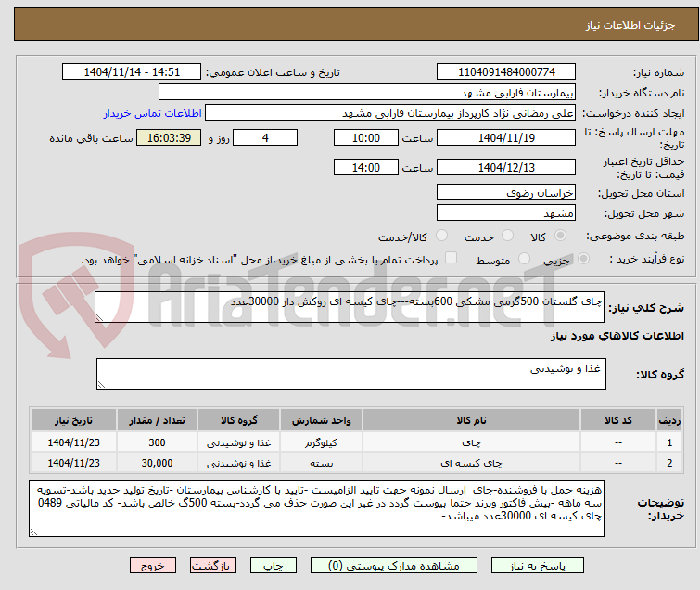Viewport: 700px width, 590px height.
Task: Open اطلاعات تماس خریدار link
Action: tap(152, 113)
